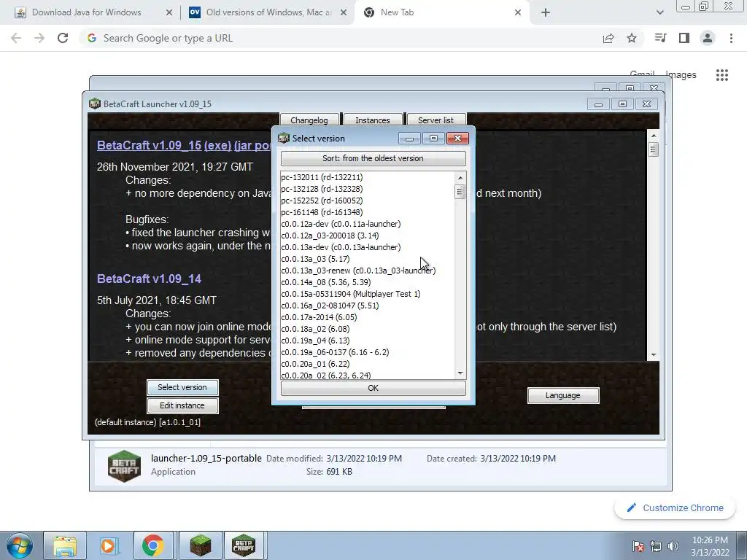747x560 pixels.
Task: Open Google apps grid icon
Action: [x=722, y=75]
